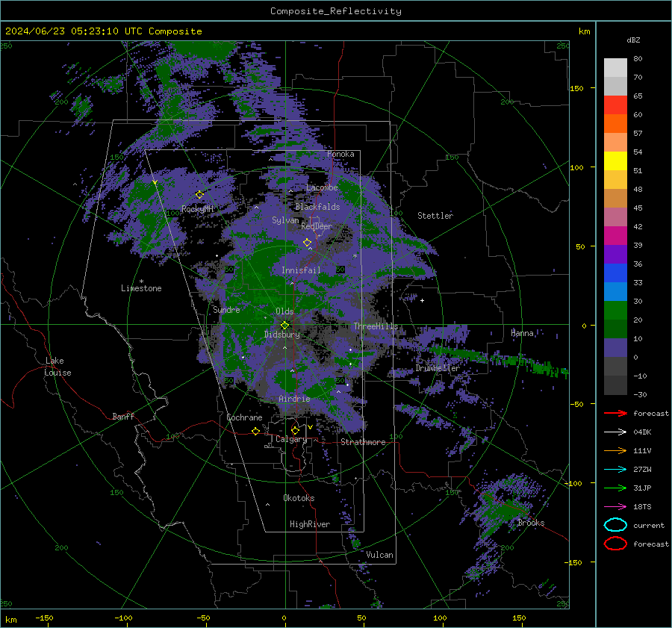Click the yellow diamond marker above Calgary
672x628 pixels.
pos(295,430)
